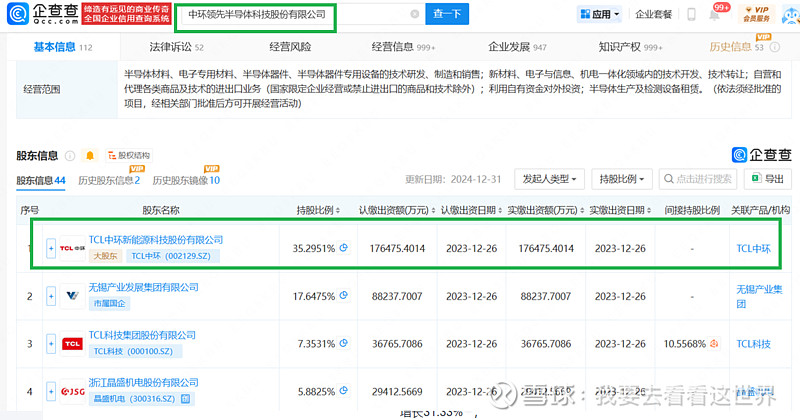Click the share icon beside 10.5568%
The width and height of the screenshot is (800, 420).
tap(714, 344)
